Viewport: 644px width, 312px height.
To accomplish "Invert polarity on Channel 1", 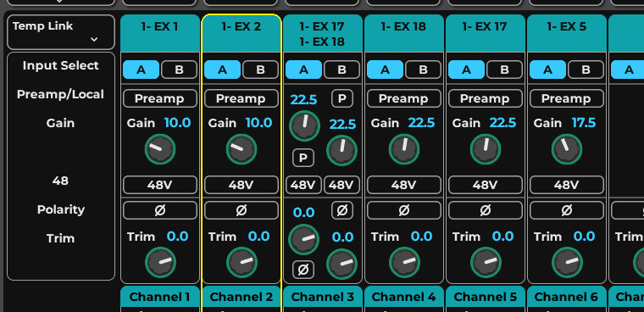I will point(160,210).
